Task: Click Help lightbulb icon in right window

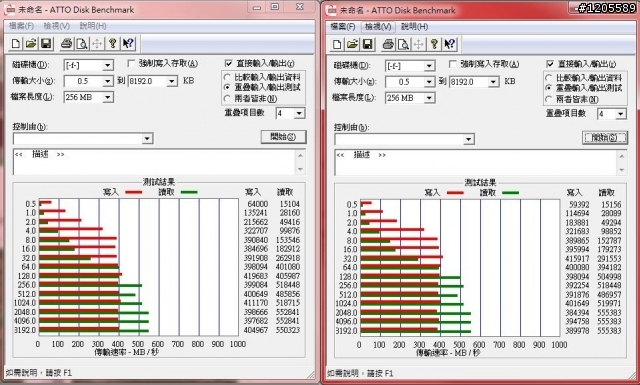Action: (434, 45)
